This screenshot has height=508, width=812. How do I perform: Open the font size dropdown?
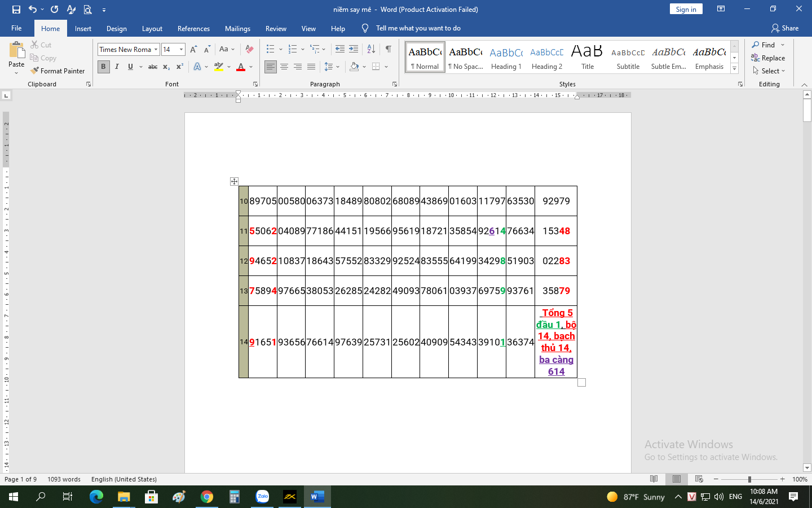point(181,50)
